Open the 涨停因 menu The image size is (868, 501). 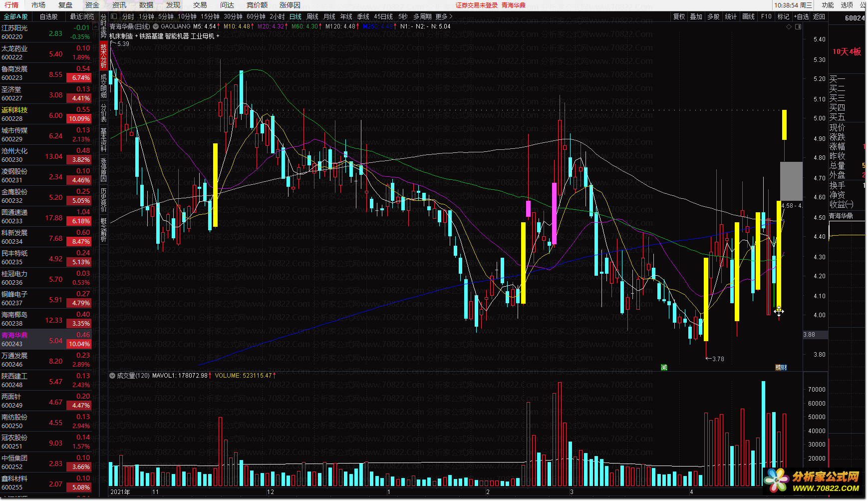(x=290, y=5)
